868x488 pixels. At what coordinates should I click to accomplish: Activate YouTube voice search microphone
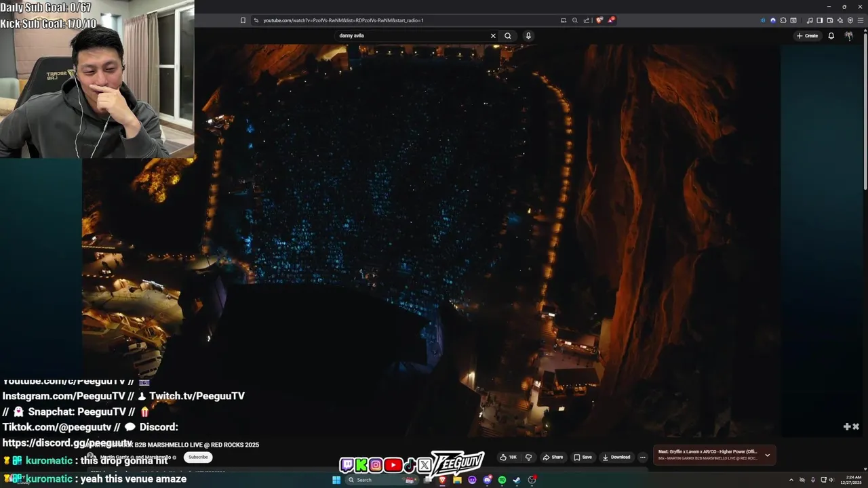click(528, 36)
